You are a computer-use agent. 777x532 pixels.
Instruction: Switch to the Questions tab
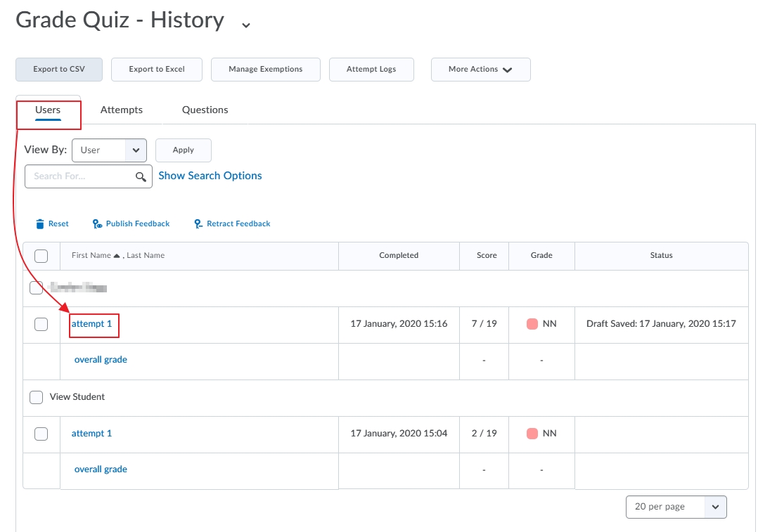[205, 110]
